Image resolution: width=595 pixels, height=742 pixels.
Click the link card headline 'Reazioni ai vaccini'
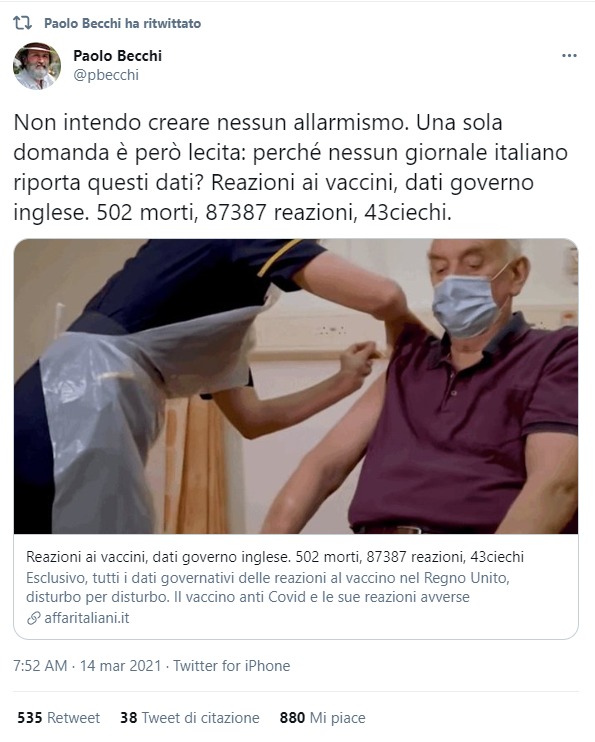point(275,556)
